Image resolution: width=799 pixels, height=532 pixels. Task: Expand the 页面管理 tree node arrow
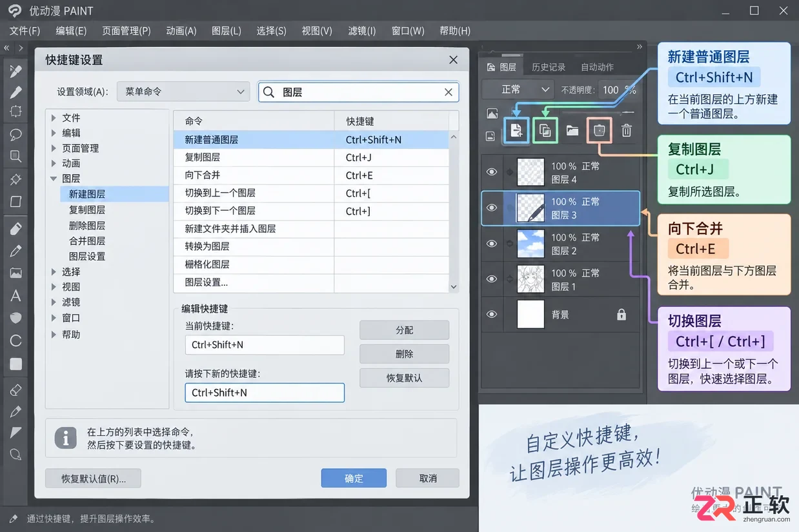pos(54,148)
